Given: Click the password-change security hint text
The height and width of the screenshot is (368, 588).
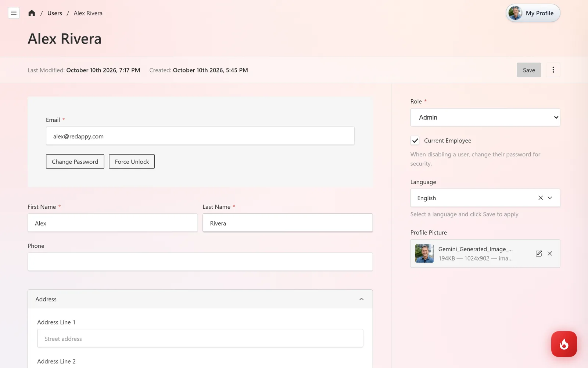Looking at the screenshot, I should point(475,159).
